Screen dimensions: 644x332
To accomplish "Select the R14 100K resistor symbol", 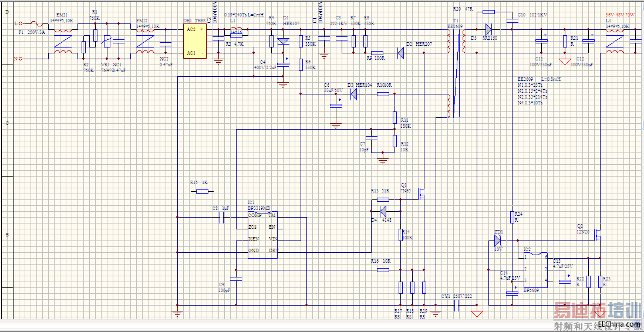I will tap(400, 234).
